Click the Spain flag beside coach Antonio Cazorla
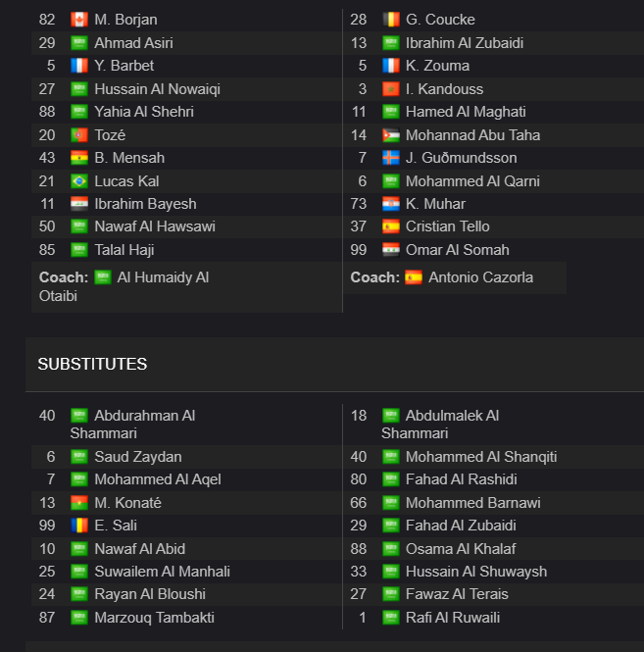 [414, 277]
